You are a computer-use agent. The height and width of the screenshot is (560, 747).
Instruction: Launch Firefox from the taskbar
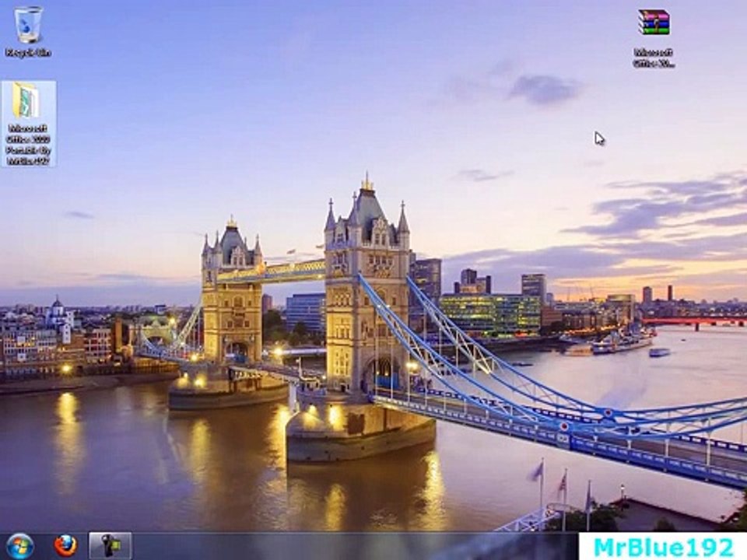pos(65,546)
